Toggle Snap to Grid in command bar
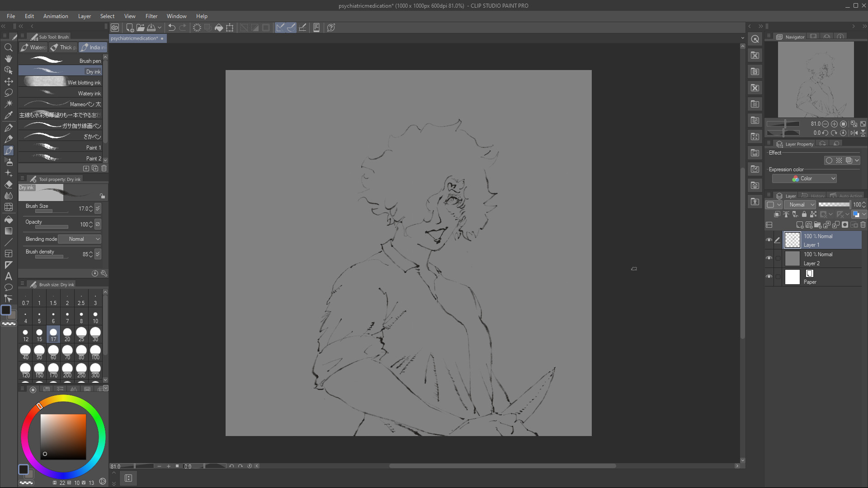This screenshot has height=488, width=868. [x=302, y=28]
